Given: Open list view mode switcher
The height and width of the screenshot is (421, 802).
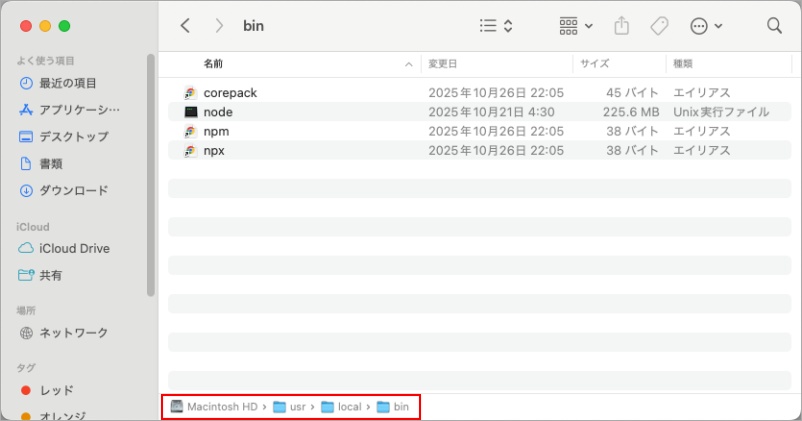Looking at the screenshot, I should (496, 26).
